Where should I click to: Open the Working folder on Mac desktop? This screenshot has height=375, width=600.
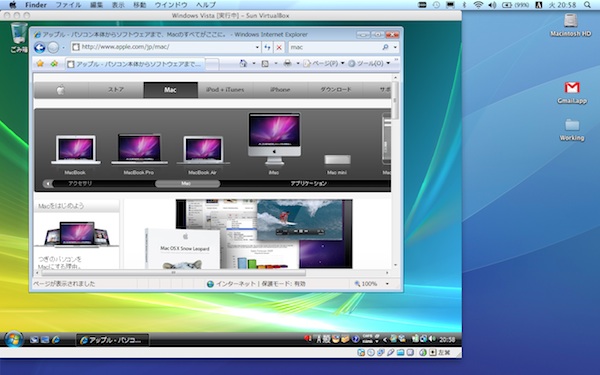point(572,130)
